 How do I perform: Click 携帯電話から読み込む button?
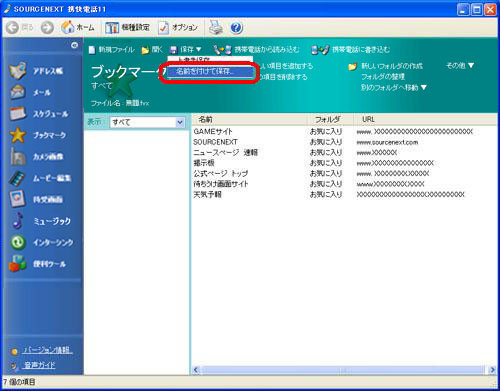256,50
